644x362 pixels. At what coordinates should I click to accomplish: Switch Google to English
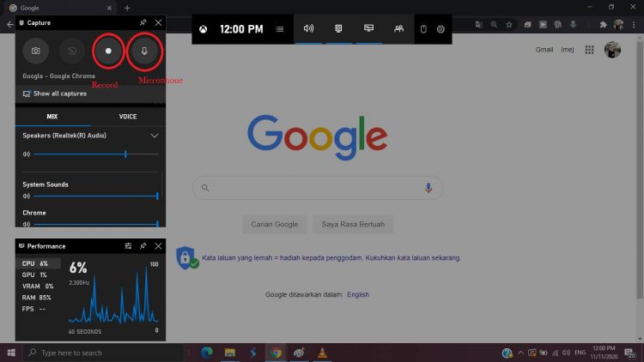click(x=358, y=295)
